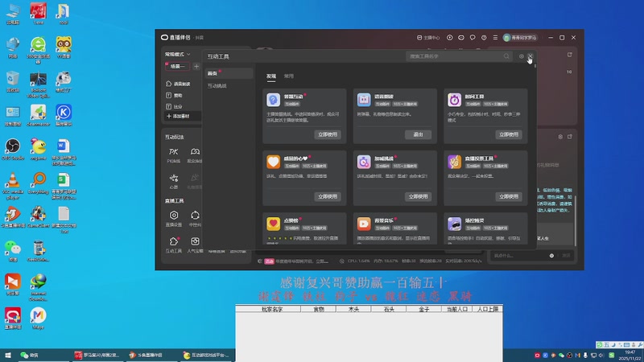
Task: Click the VS voting tool plugin icon
Action: [x=454, y=162]
